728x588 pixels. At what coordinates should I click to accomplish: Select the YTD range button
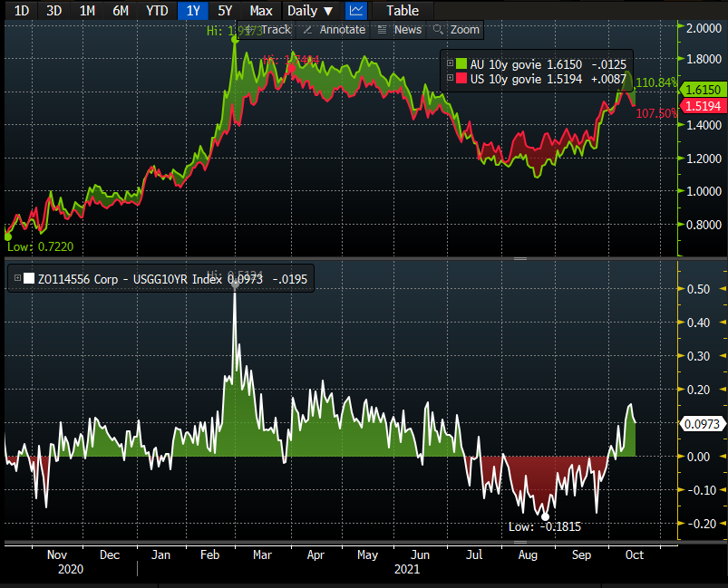(x=157, y=11)
